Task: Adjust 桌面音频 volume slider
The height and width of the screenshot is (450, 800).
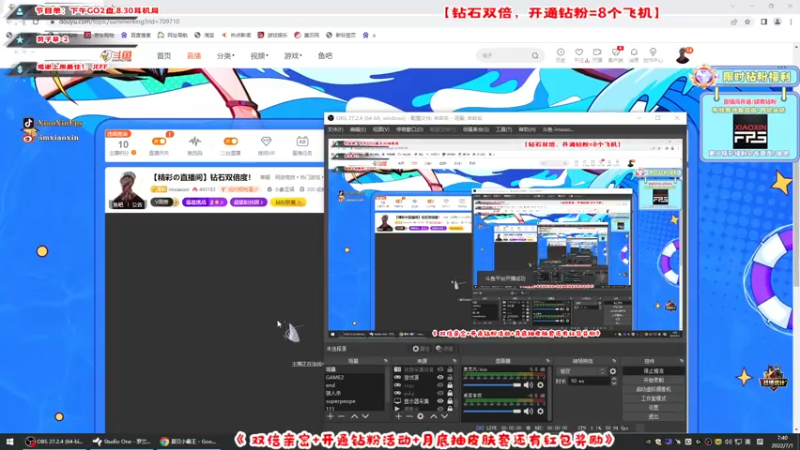Action: pos(493,411)
